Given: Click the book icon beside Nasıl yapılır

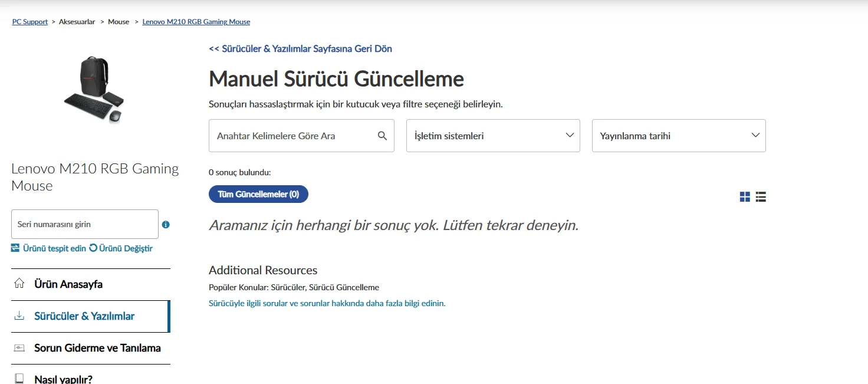Looking at the screenshot, I should 19,379.
